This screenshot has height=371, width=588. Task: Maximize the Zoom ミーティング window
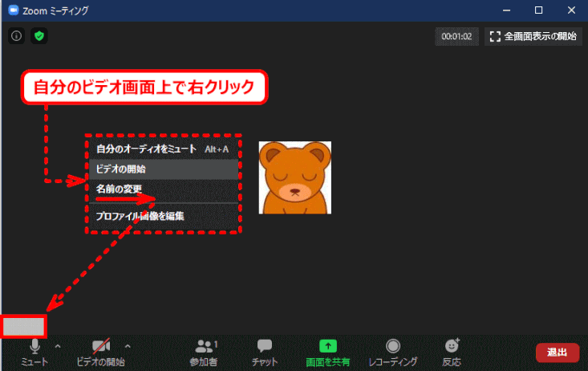[x=538, y=10]
